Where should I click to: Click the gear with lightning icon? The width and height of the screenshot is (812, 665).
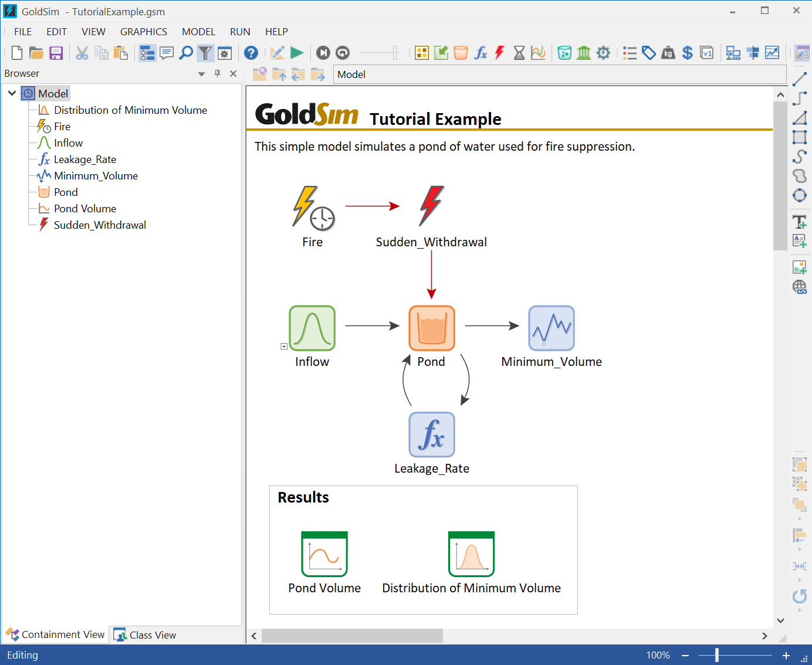603,53
